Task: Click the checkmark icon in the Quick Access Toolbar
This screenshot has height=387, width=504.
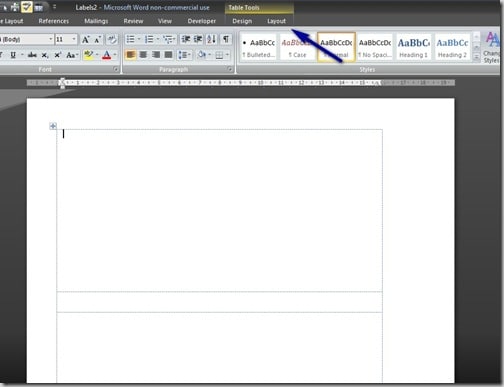Action: 27,7
